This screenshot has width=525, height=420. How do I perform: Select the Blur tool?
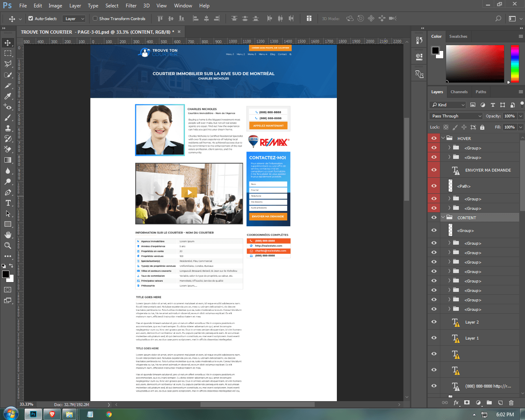coord(8,171)
